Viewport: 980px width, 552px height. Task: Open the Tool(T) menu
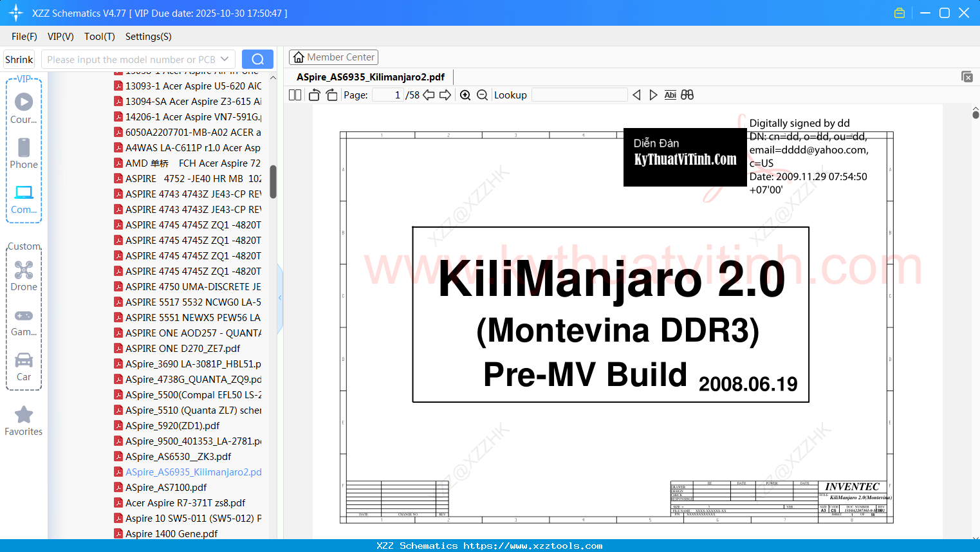(100, 37)
